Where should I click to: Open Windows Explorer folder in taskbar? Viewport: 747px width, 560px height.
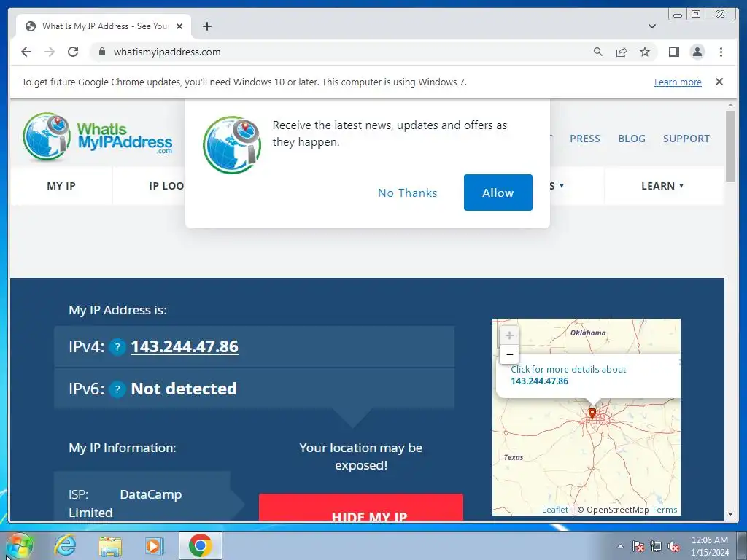[110, 545]
